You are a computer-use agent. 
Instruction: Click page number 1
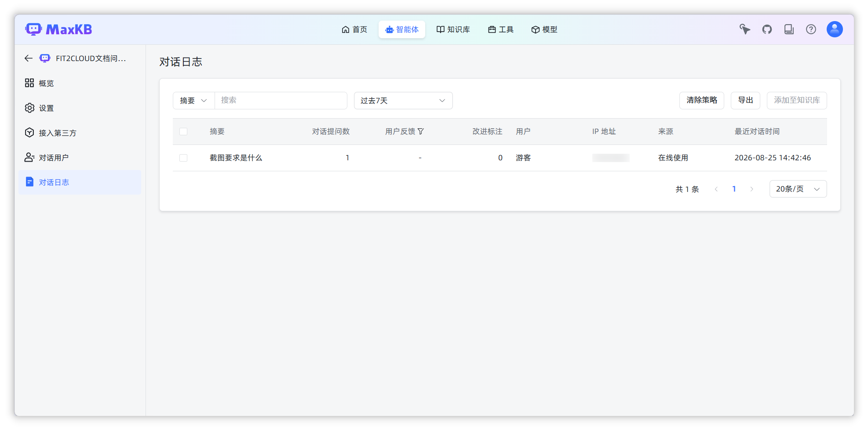734,189
